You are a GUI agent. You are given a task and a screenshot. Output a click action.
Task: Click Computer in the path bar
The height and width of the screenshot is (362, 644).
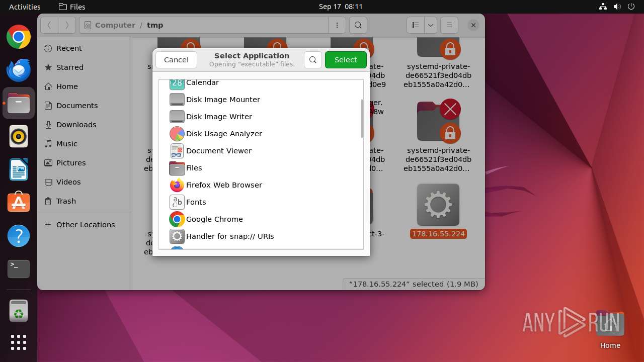click(x=115, y=25)
